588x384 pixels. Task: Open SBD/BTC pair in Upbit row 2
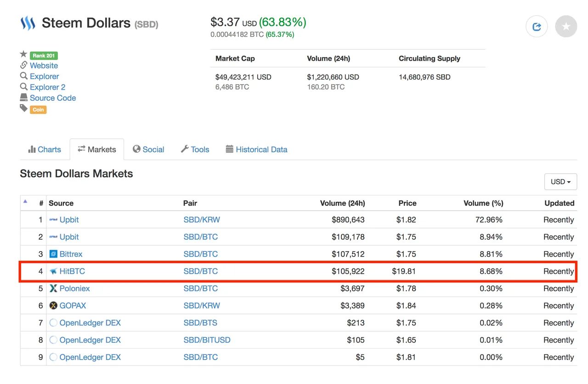[x=201, y=237]
